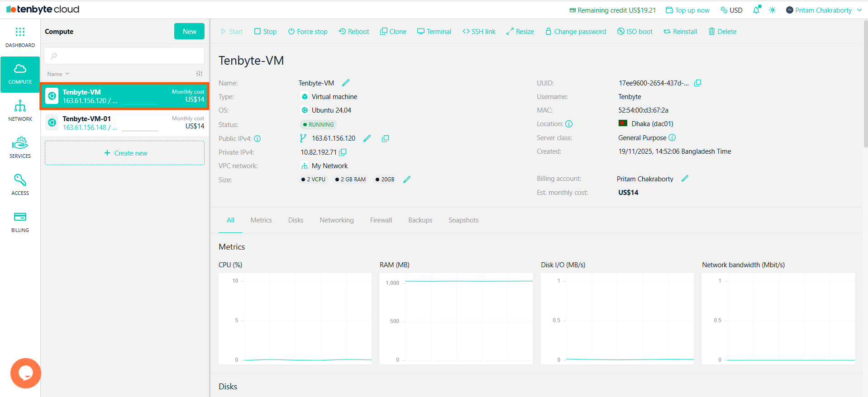Open the chat support bubble

pyautogui.click(x=26, y=373)
